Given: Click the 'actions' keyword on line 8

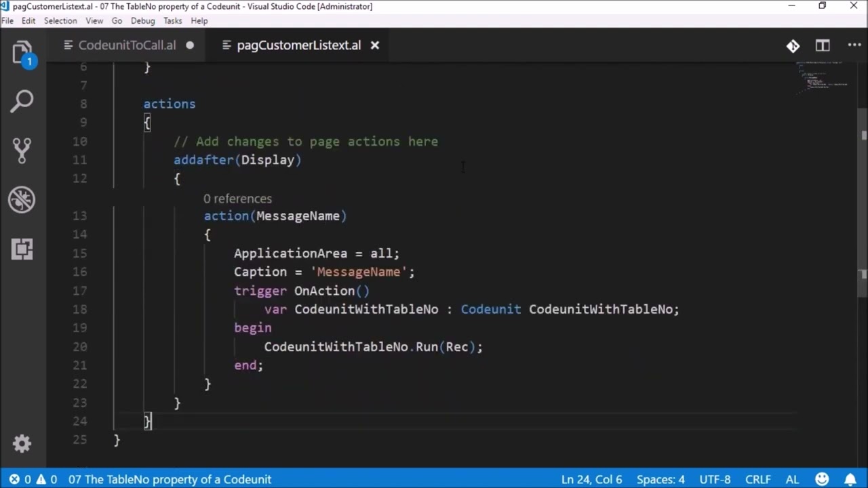Looking at the screenshot, I should [170, 104].
